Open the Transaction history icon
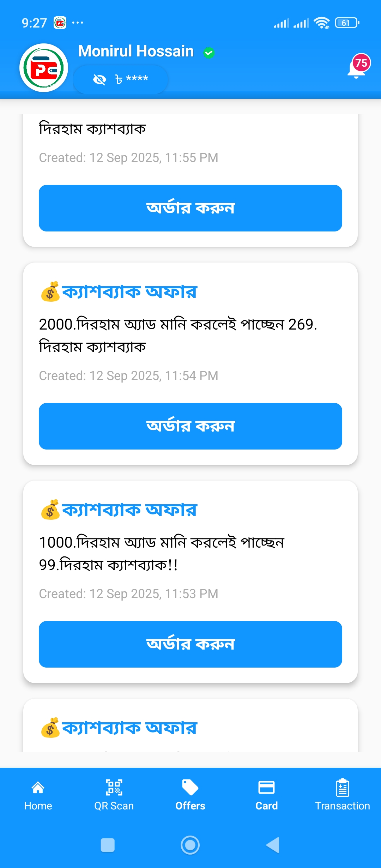 click(342, 788)
